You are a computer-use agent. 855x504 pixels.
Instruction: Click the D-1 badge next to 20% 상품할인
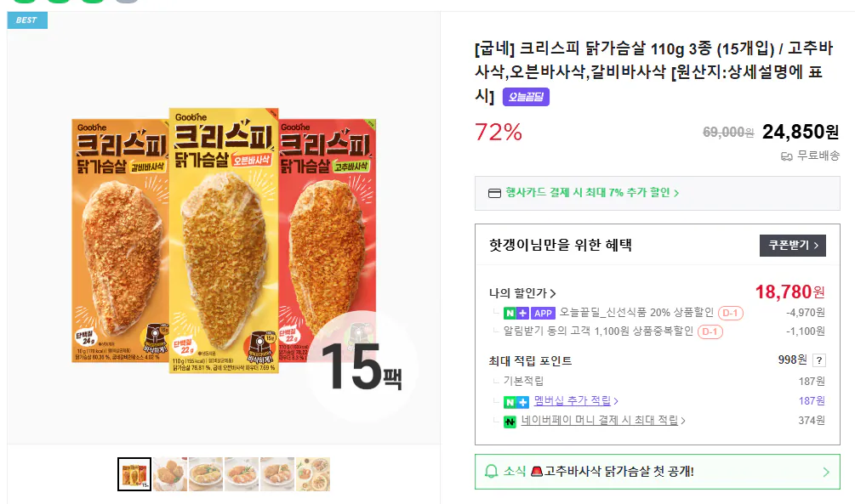click(731, 313)
